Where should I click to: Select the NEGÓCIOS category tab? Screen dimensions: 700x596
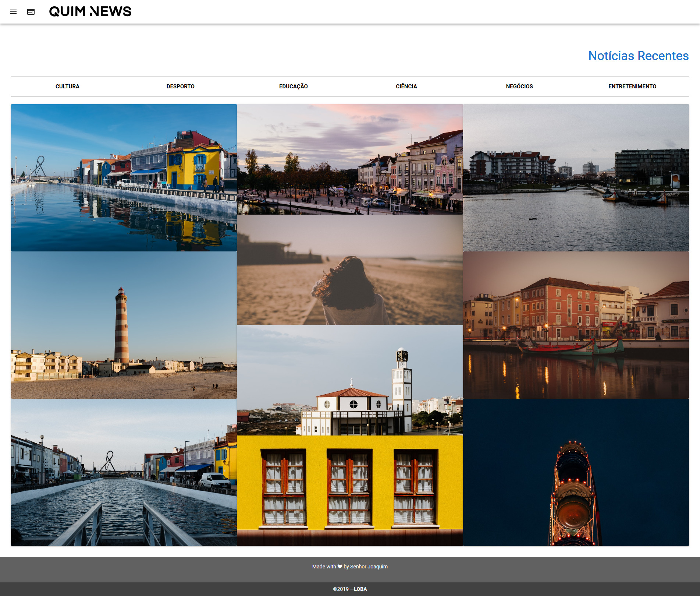(519, 87)
